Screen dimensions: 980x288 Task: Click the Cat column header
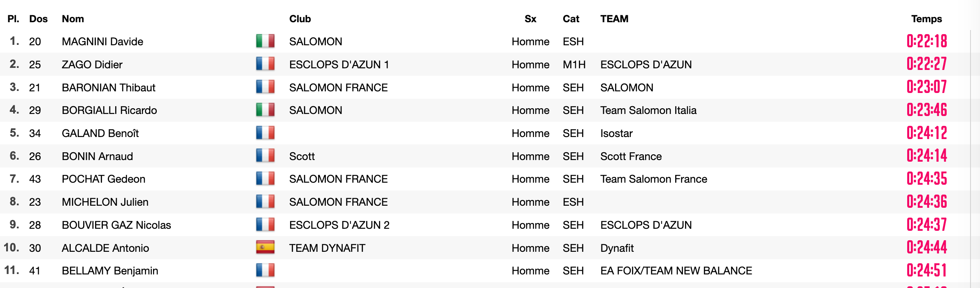coord(571,19)
